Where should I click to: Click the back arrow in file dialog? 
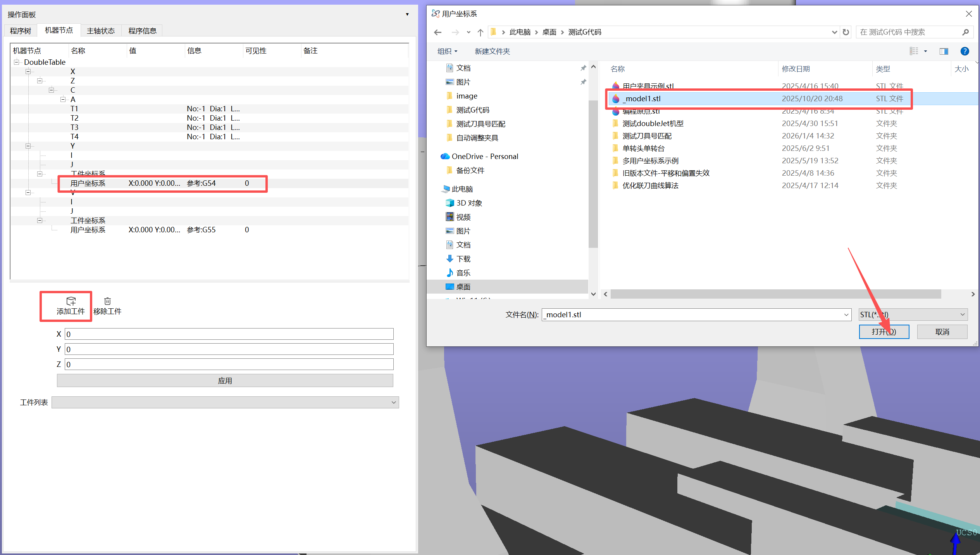pyautogui.click(x=438, y=32)
